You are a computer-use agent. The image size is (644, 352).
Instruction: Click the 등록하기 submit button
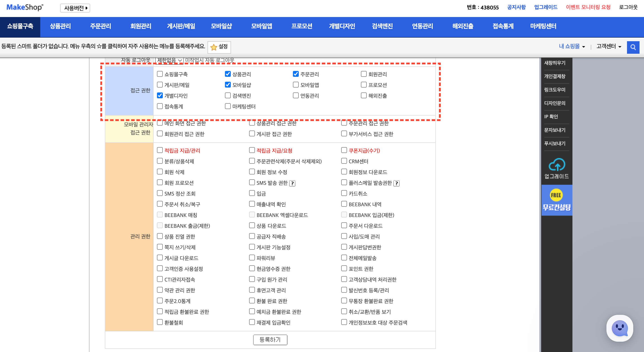[270, 340]
